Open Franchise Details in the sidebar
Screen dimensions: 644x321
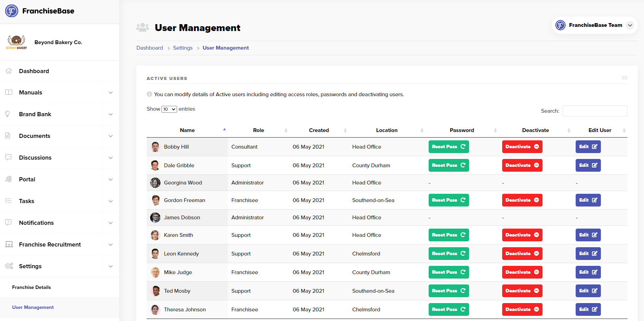[x=31, y=287]
